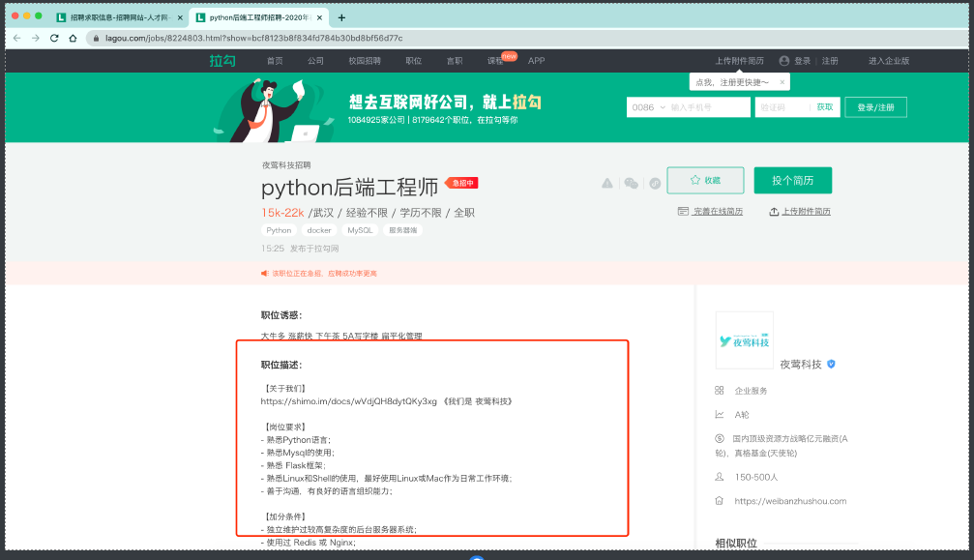This screenshot has height=560, width=974.
Task: Click the 收藏 star button
Action: coord(706,180)
